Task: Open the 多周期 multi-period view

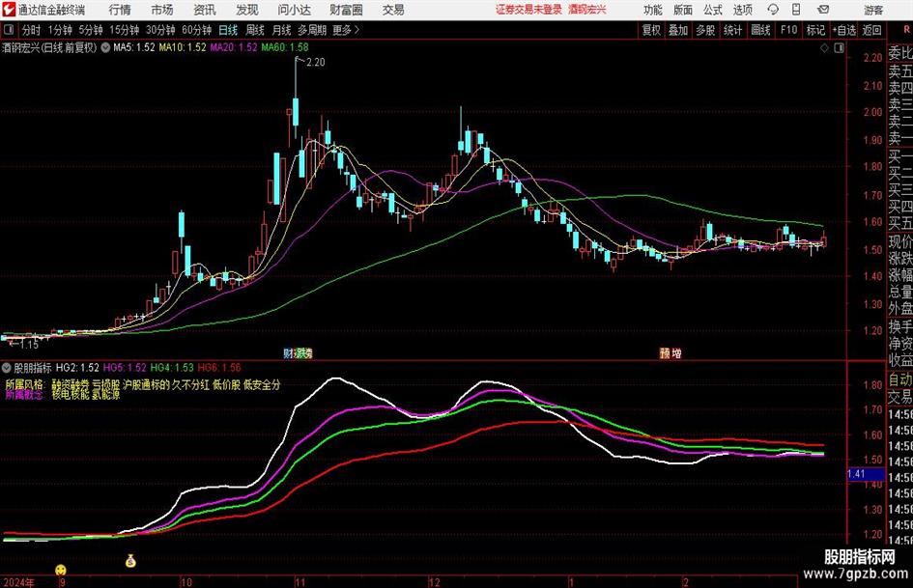Action: [x=312, y=30]
